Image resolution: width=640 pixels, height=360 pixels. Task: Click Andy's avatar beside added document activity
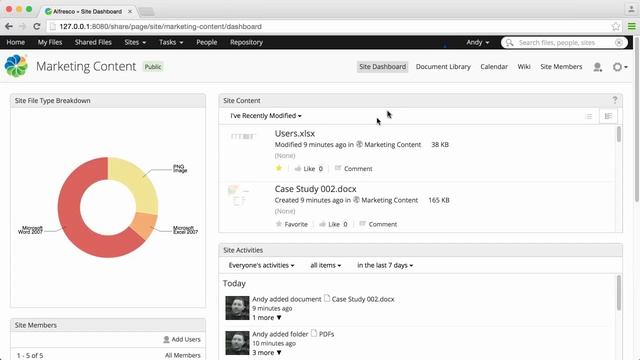click(237, 308)
